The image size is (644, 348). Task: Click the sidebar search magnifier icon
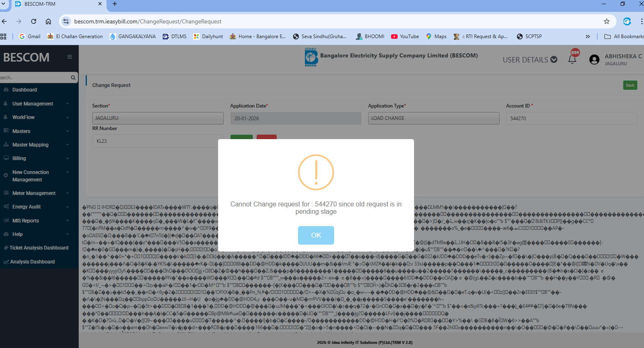[73, 78]
